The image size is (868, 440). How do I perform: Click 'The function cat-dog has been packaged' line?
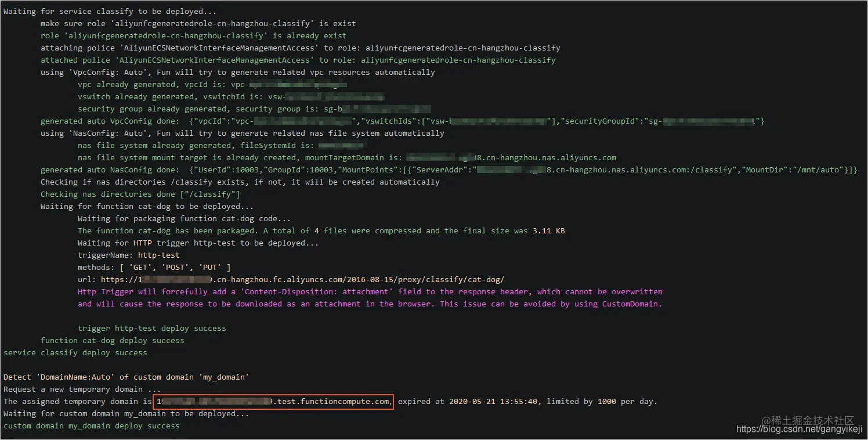[x=321, y=231]
